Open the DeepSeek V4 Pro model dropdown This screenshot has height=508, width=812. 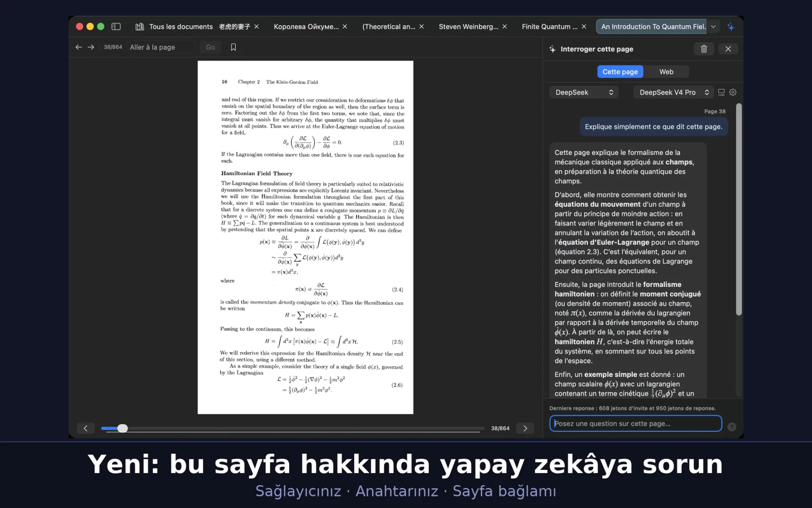[x=673, y=92]
